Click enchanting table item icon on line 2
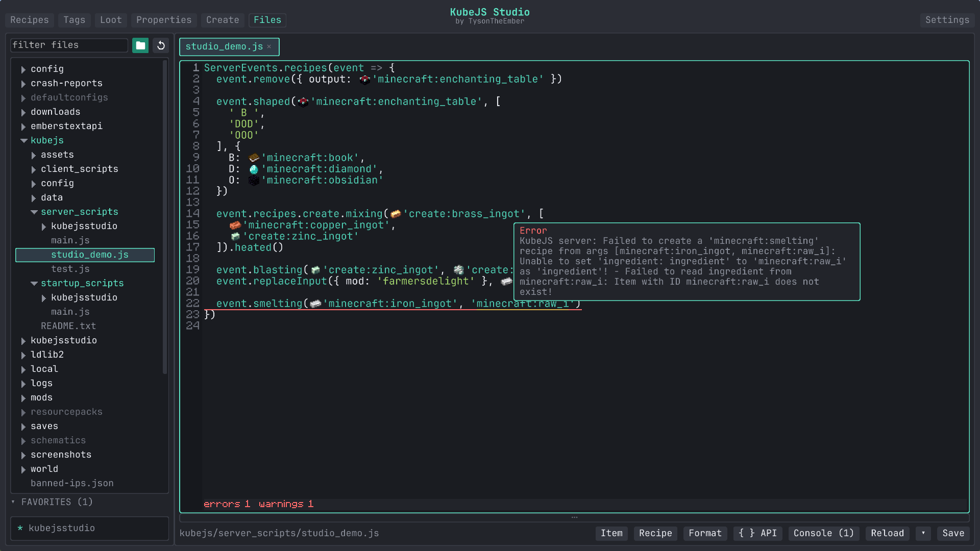This screenshot has width=980, height=551. click(x=365, y=79)
